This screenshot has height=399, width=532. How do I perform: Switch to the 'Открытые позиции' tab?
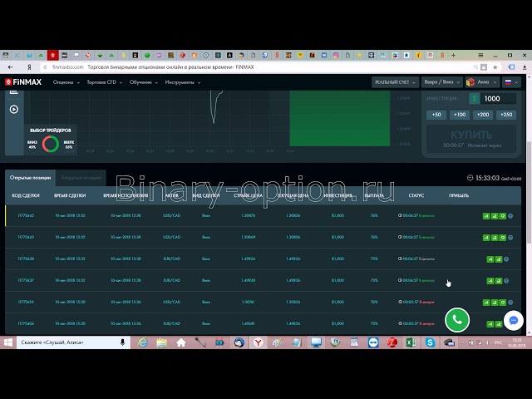[30, 177]
